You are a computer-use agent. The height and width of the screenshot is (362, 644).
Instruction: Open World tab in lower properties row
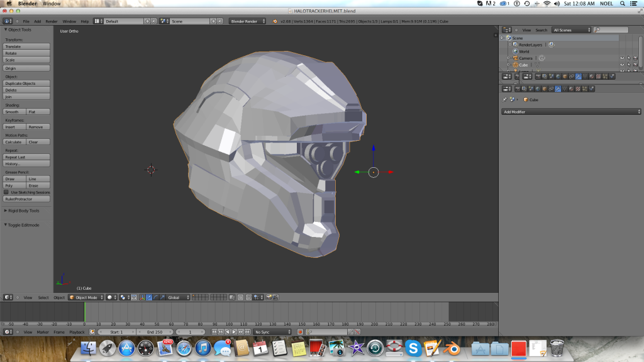(x=537, y=89)
